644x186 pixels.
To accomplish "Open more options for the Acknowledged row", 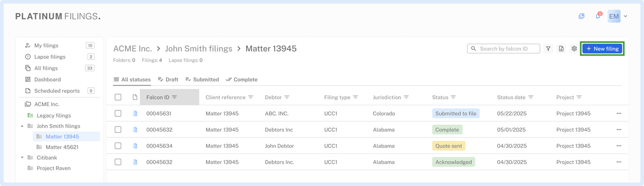I will tap(619, 162).
